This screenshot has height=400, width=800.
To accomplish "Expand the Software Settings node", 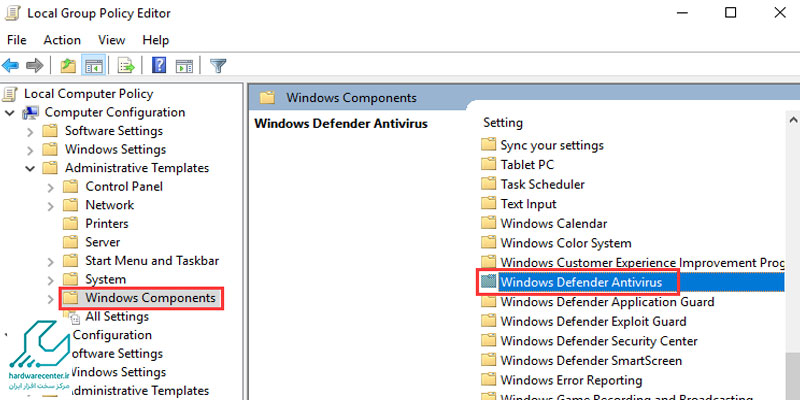I will pyautogui.click(x=30, y=132).
